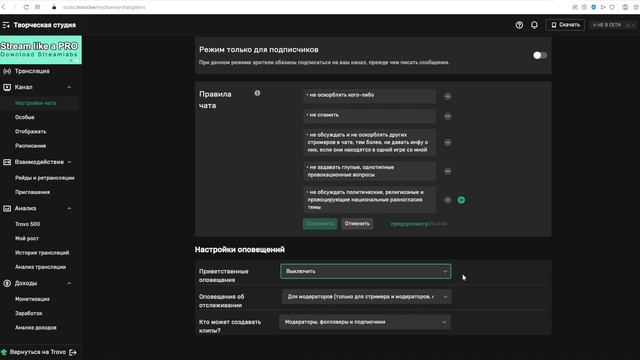Click the green Сохранить button
640x360 pixels.
(x=320, y=224)
